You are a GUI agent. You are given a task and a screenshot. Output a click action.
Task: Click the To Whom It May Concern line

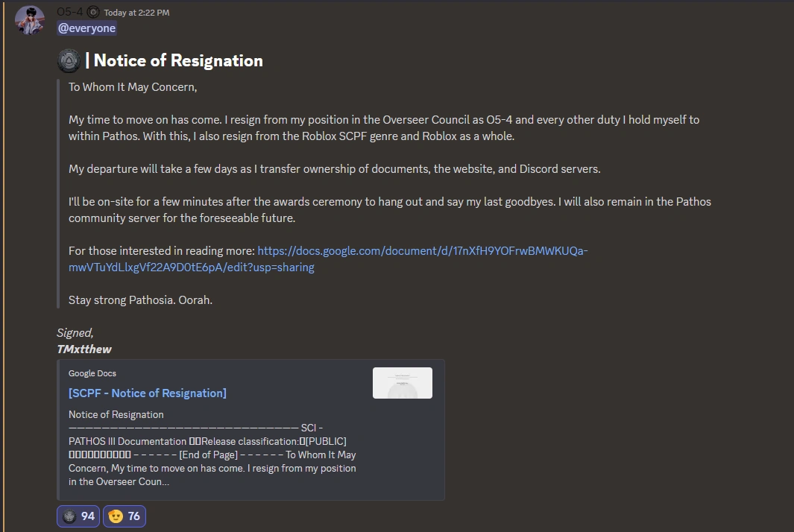[x=133, y=87]
